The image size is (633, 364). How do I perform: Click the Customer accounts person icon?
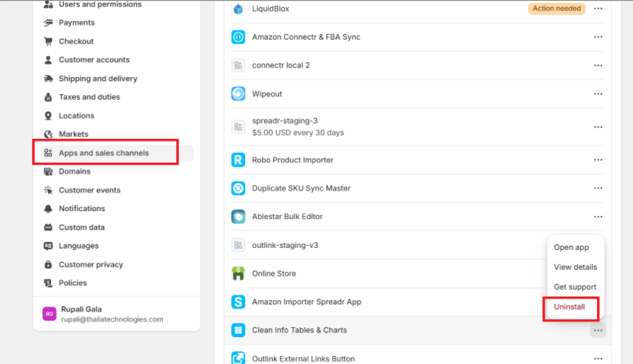[x=48, y=59]
